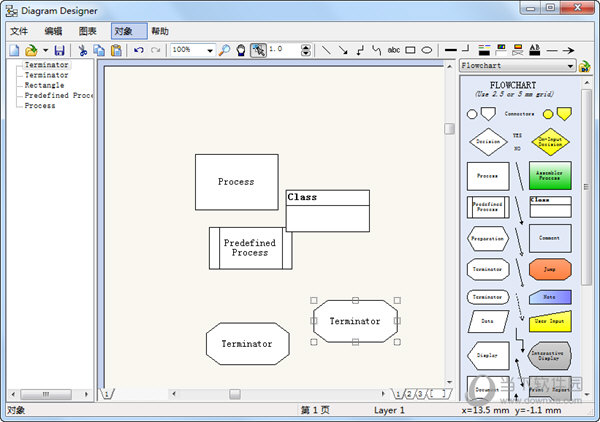This screenshot has height=422, width=600.
Task: Pick the Comment shape from the palette
Action: point(550,238)
